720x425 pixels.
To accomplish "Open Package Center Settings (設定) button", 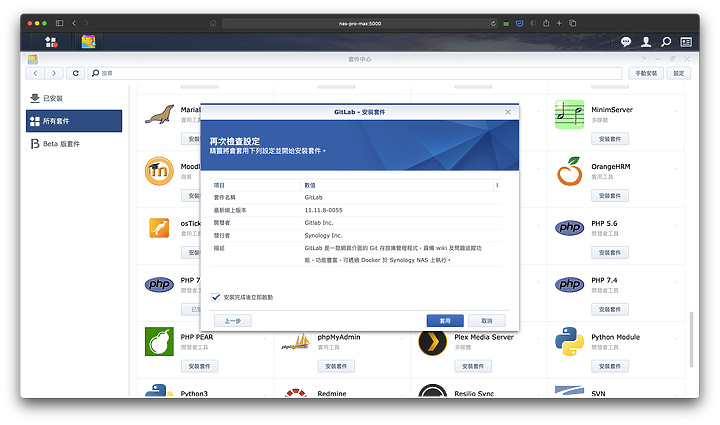I will 679,73.
